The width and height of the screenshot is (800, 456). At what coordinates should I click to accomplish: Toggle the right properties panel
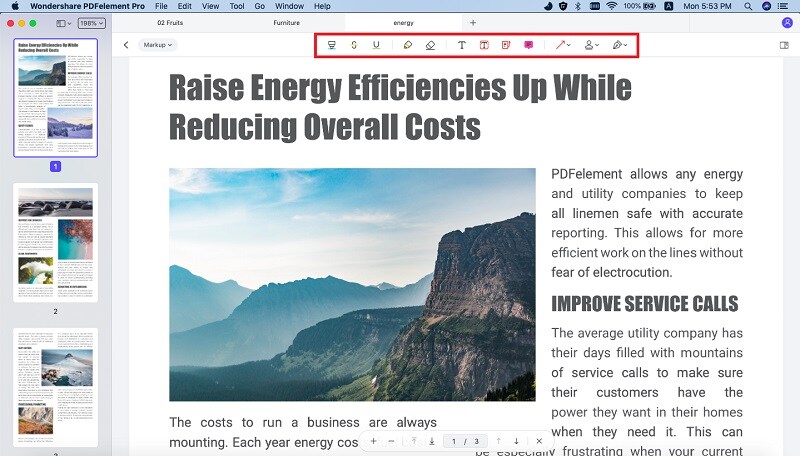[784, 45]
